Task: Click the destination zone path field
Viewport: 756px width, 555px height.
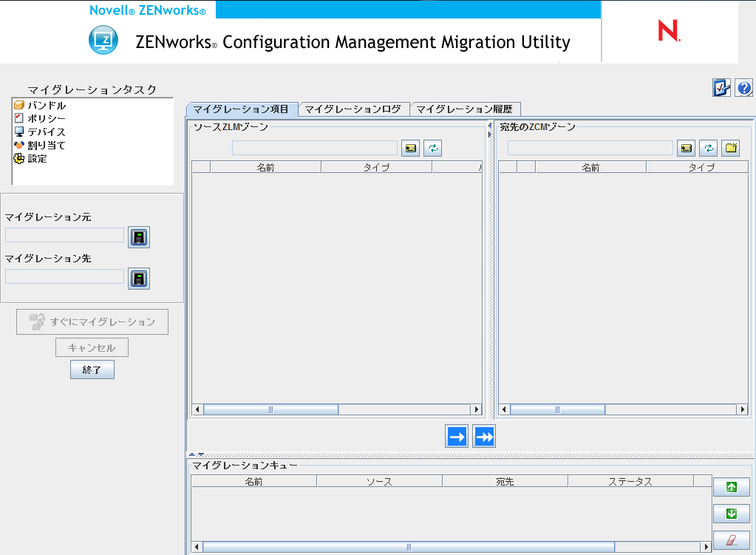Action: tap(590, 148)
